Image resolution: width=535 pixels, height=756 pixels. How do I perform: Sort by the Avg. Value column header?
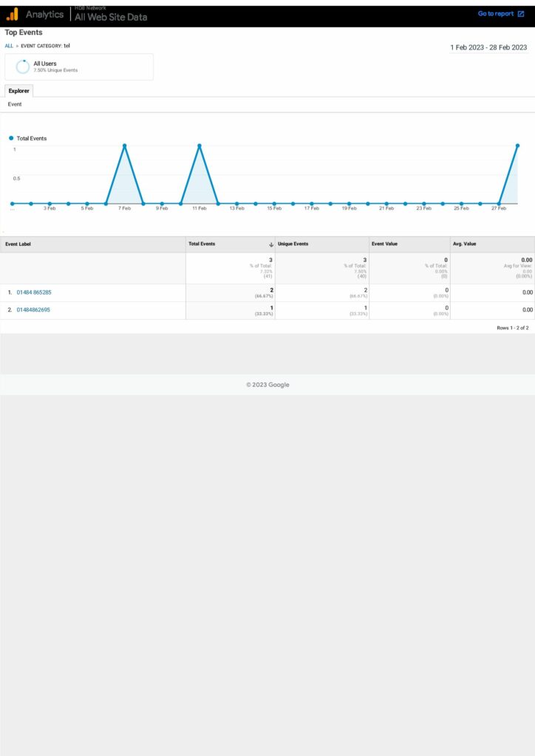pyautogui.click(x=466, y=244)
